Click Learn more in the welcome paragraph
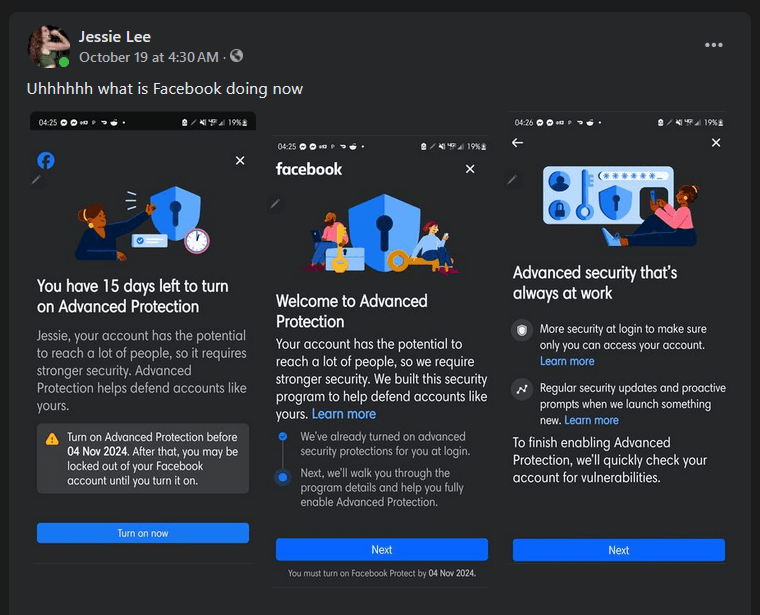The height and width of the screenshot is (615, 760). [344, 414]
